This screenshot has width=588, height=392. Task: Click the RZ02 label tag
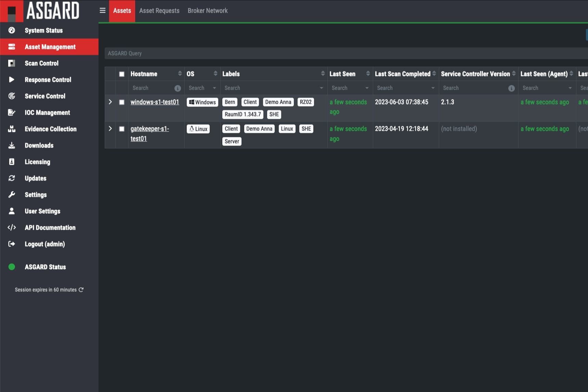click(305, 102)
